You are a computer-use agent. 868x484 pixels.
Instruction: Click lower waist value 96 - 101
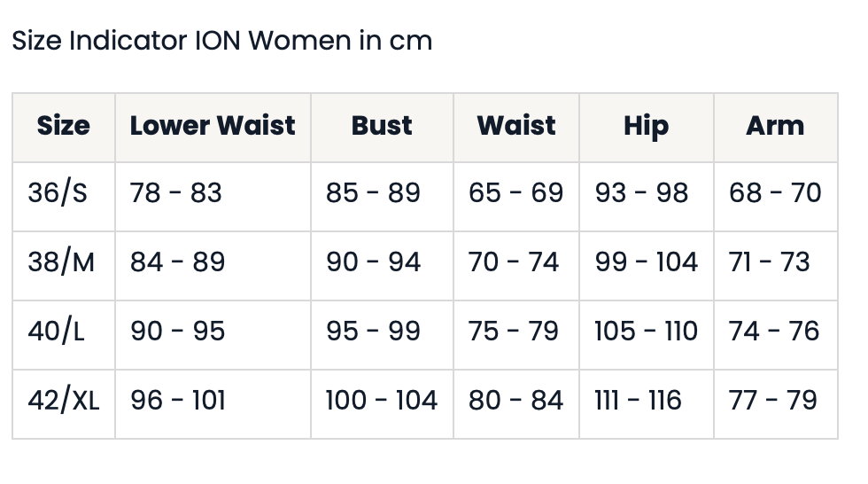[x=178, y=400]
